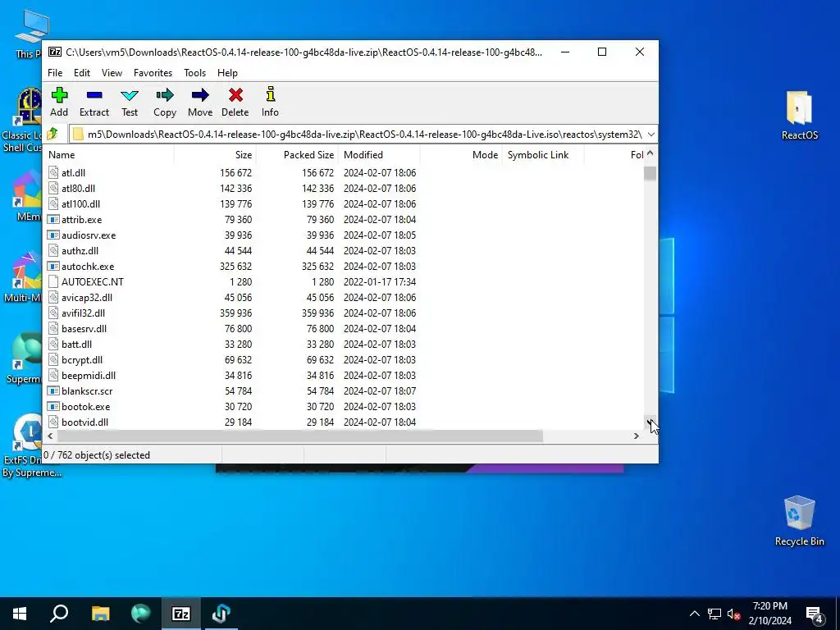Select the blankscr.scr file icon
Screen dimensions: 840x630
pos(53,391)
